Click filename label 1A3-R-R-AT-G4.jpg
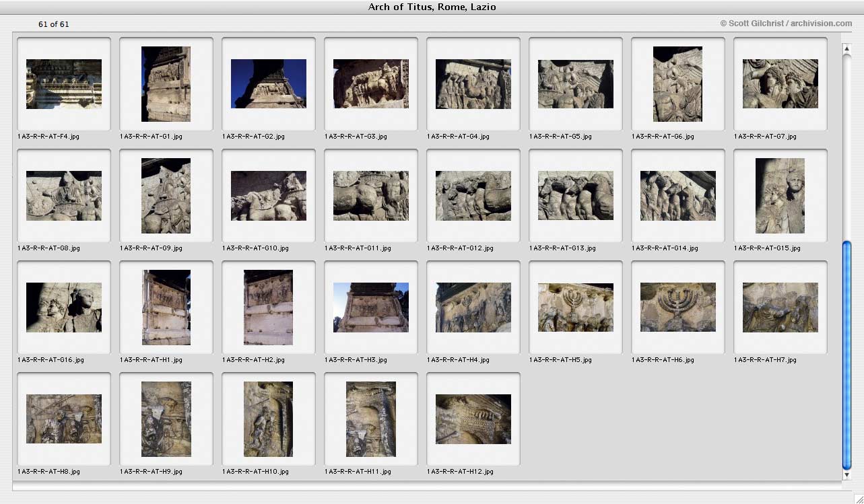This screenshot has height=504, width=864. tap(458, 137)
